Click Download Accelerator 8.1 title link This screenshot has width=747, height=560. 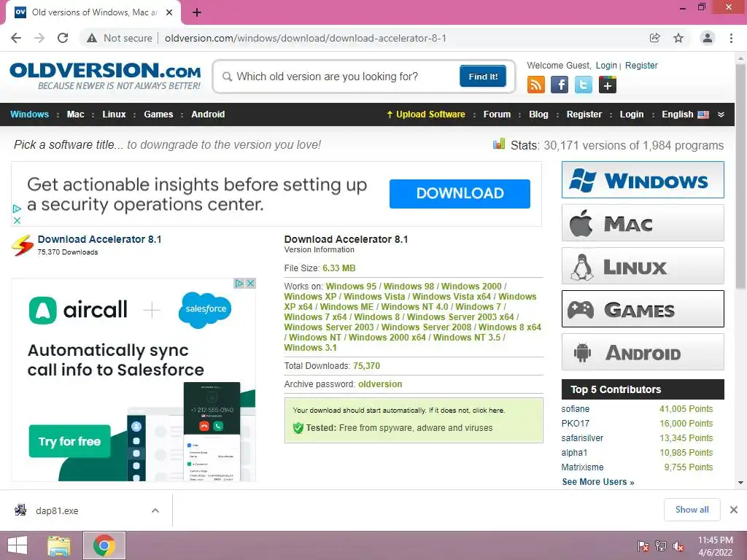tap(99, 239)
